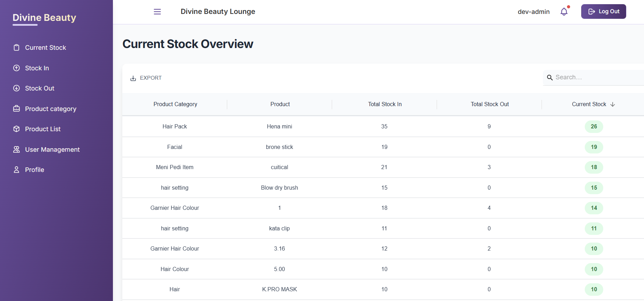The image size is (644, 301).
Task: Click the Divine Beauty logo
Action: [x=44, y=18]
